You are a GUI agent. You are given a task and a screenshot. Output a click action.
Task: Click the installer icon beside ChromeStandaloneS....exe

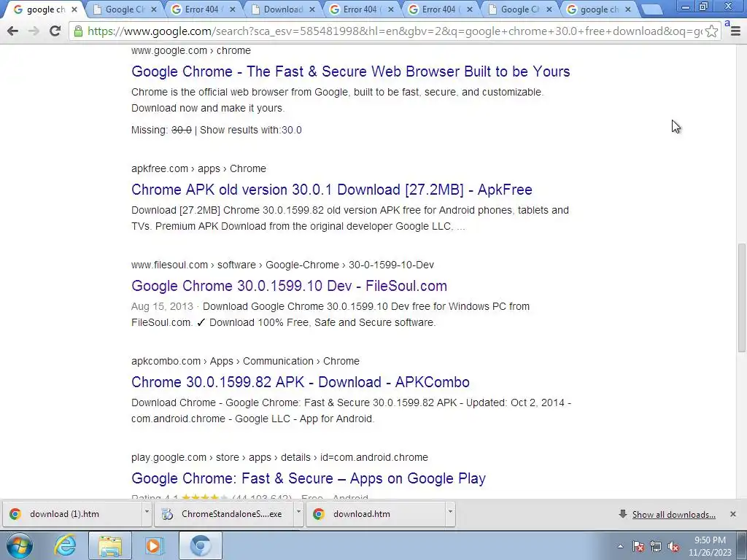[x=167, y=514]
